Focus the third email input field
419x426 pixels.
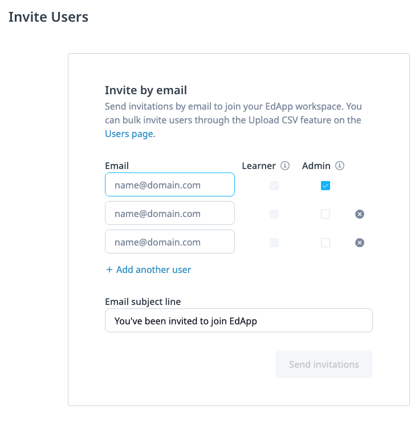170,242
